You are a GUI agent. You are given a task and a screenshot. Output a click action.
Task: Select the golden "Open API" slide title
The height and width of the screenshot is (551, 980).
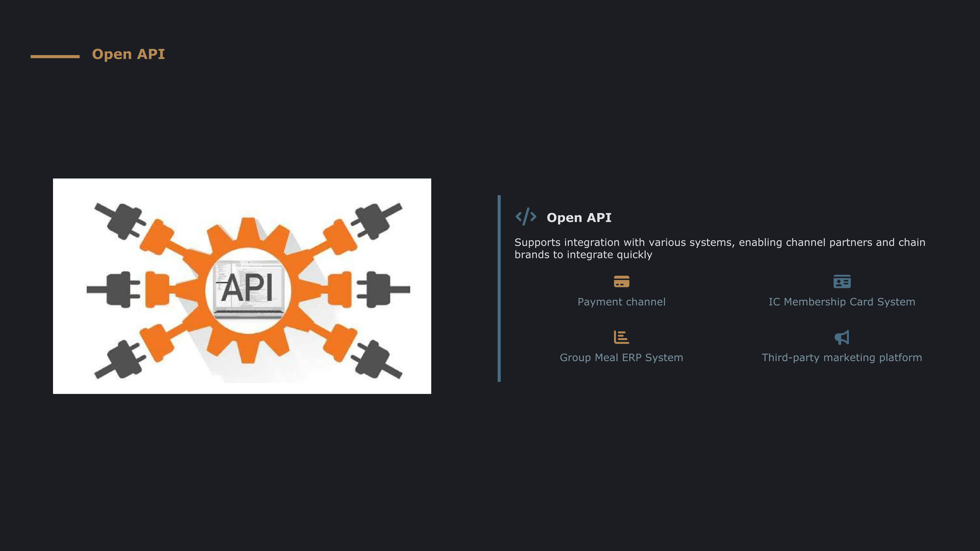pyautogui.click(x=128, y=54)
